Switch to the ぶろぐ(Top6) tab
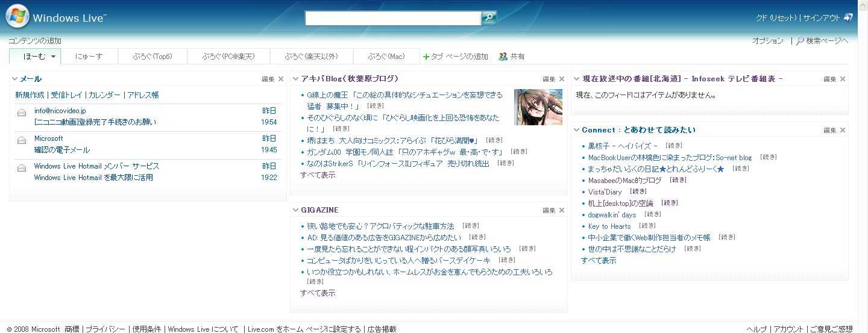The image size is (868, 333). click(x=153, y=57)
